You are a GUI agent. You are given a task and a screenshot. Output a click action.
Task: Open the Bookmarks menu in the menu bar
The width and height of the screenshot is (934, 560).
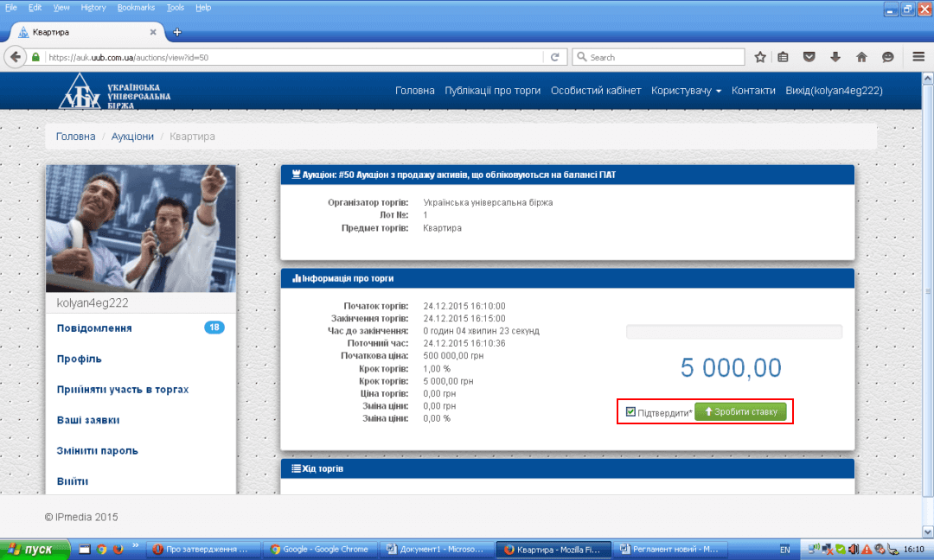pyautogui.click(x=136, y=7)
